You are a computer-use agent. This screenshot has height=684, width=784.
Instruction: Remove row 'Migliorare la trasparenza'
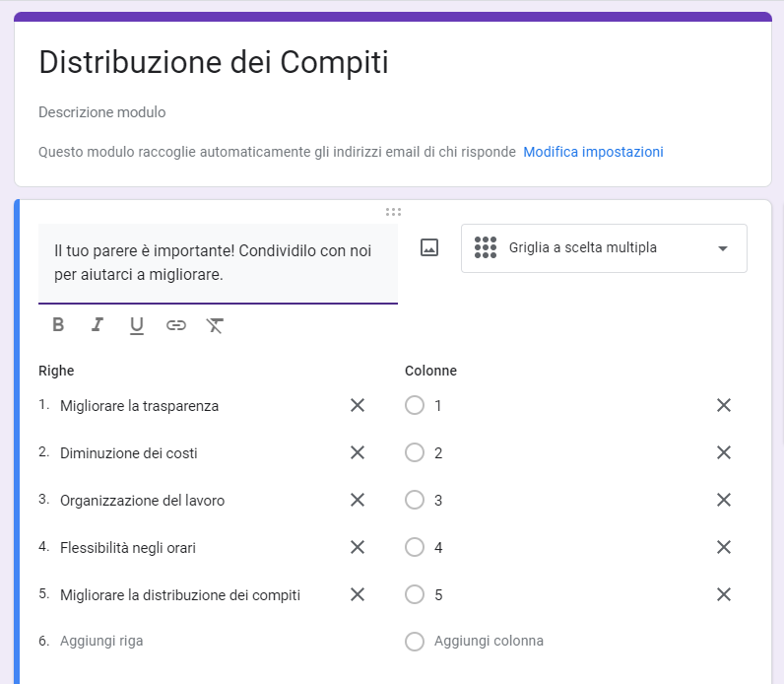[x=358, y=405]
